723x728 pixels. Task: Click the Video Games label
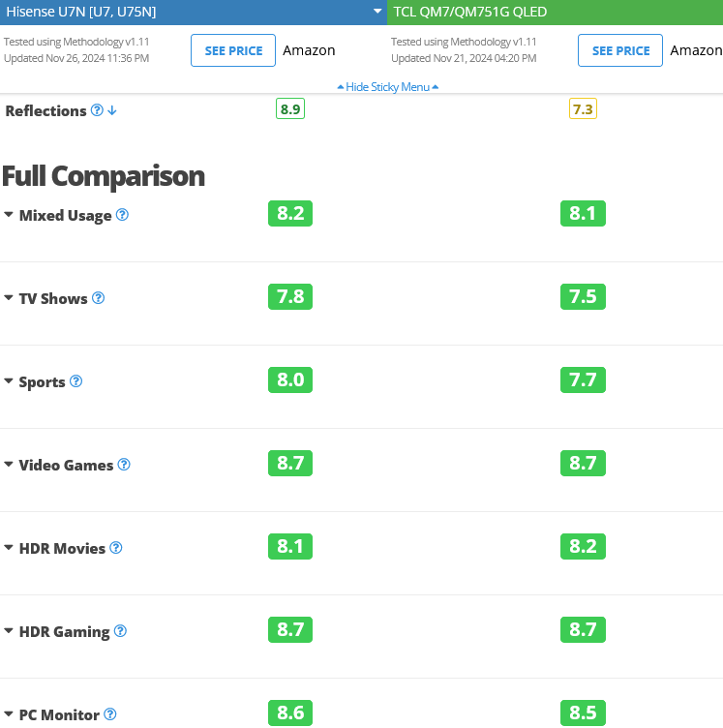pyautogui.click(x=66, y=466)
